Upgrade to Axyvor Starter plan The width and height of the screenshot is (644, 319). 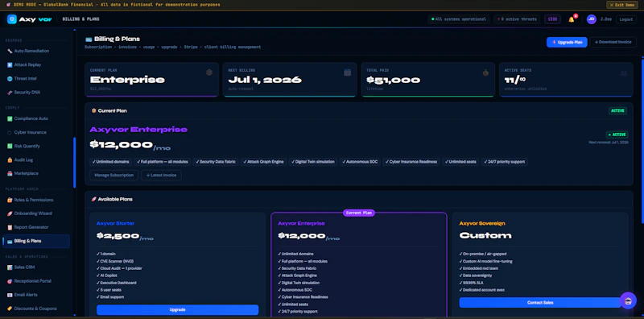(x=177, y=310)
